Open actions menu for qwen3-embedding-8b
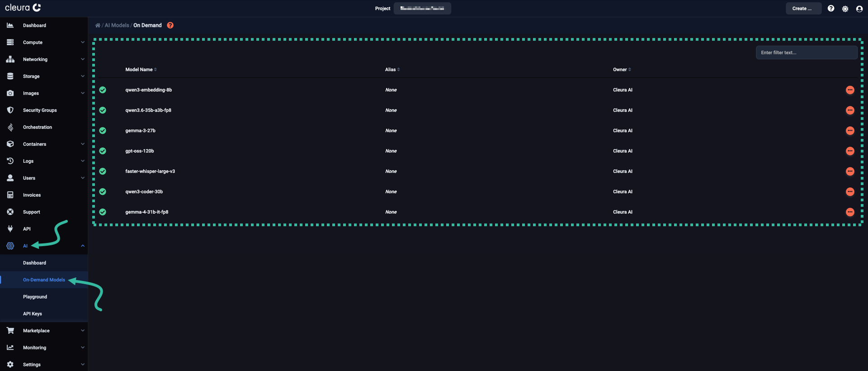Viewport: 868px width, 371px height. click(x=850, y=90)
